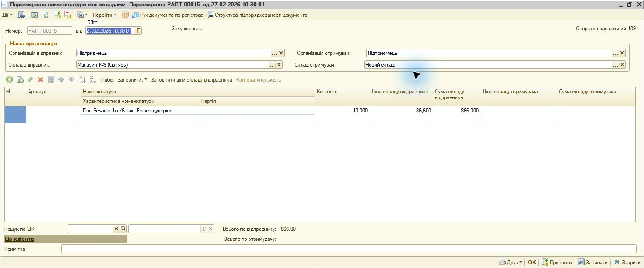Expand the Заповнити dropdown
Viewport: 644px width, 268px height.
point(132,80)
